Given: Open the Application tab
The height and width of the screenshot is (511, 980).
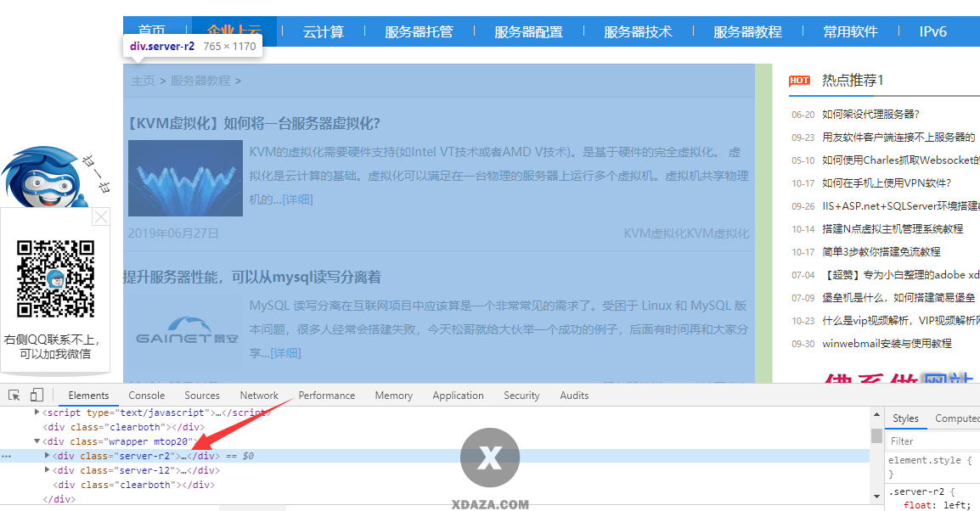Looking at the screenshot, I should [x=458, y=396].
